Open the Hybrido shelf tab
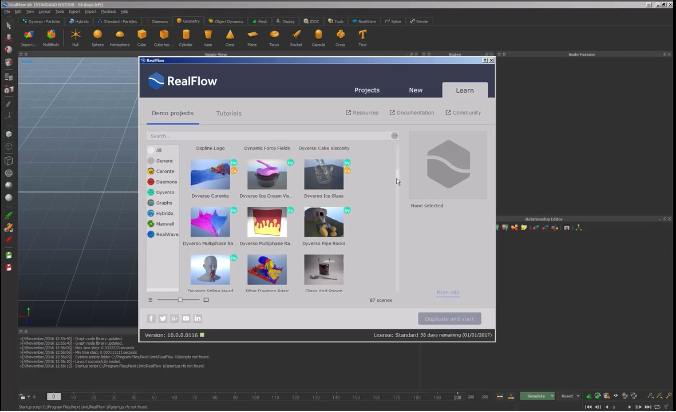The width and height of the screenshot is (676, 412). (79, 21)
